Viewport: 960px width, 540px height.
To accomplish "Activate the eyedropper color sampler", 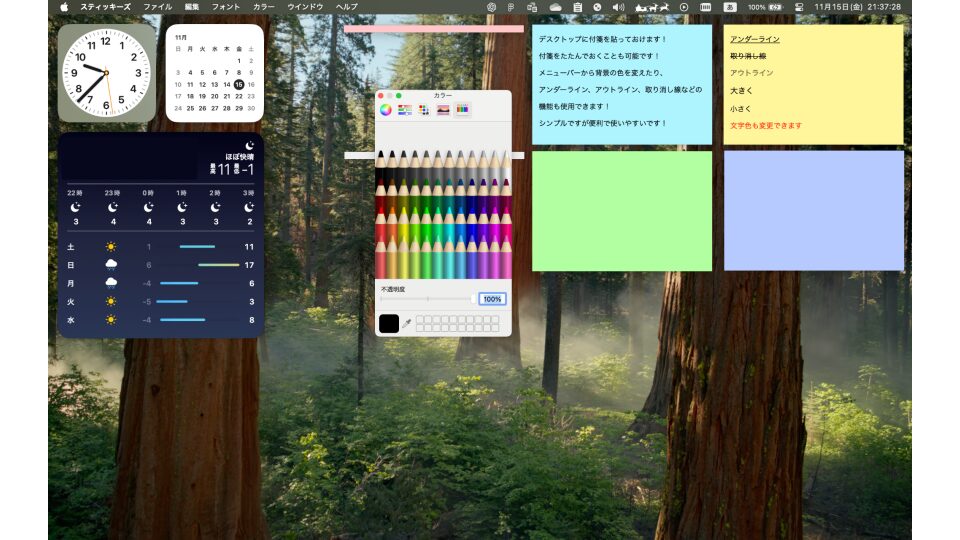I will click(x=407, y=324).
